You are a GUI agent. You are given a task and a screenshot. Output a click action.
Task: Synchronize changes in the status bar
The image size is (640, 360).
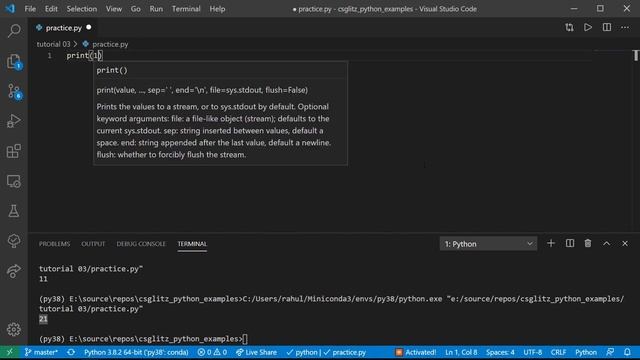click(x=71, y=352)
